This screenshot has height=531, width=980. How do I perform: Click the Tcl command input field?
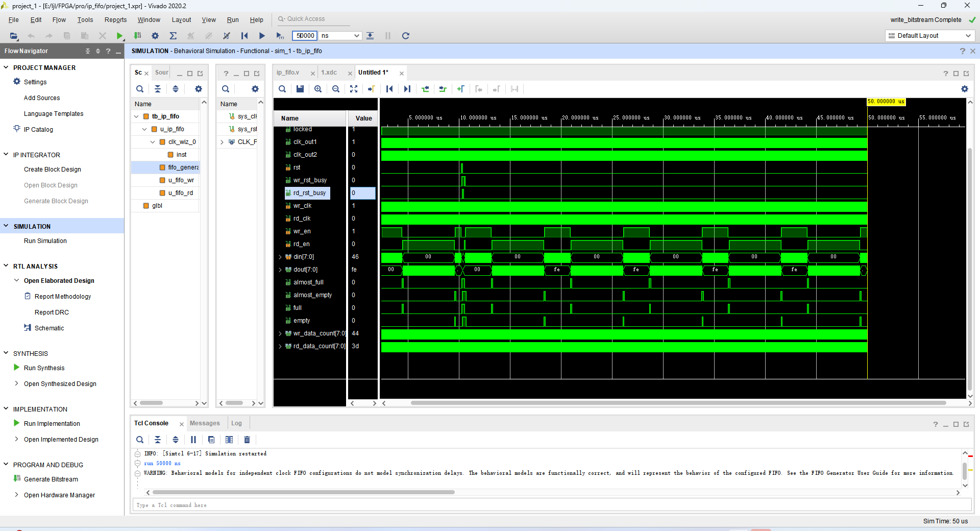coord(551,505)
